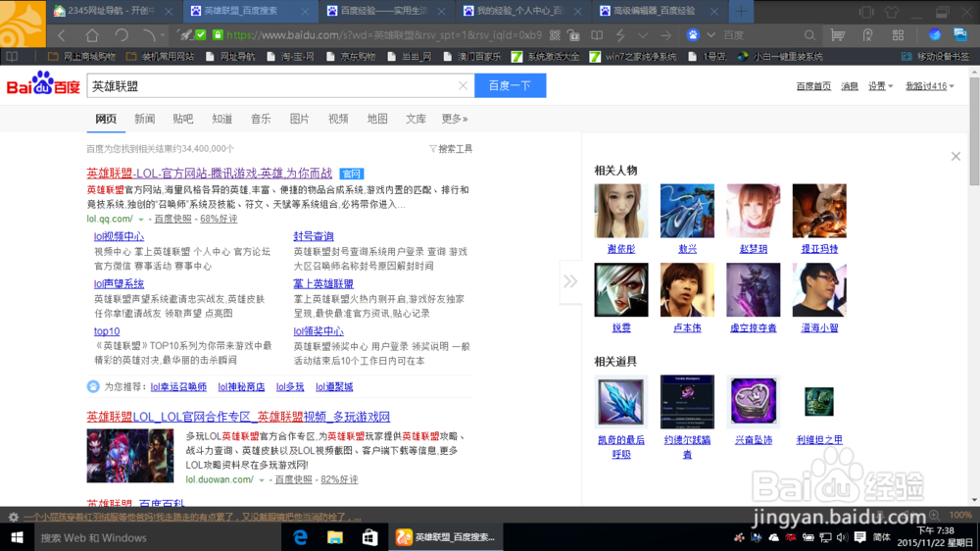Screen dimensions: 980x551
Task: Open the 系统激活大全 bookmark
Action: (x=546, y=56)
